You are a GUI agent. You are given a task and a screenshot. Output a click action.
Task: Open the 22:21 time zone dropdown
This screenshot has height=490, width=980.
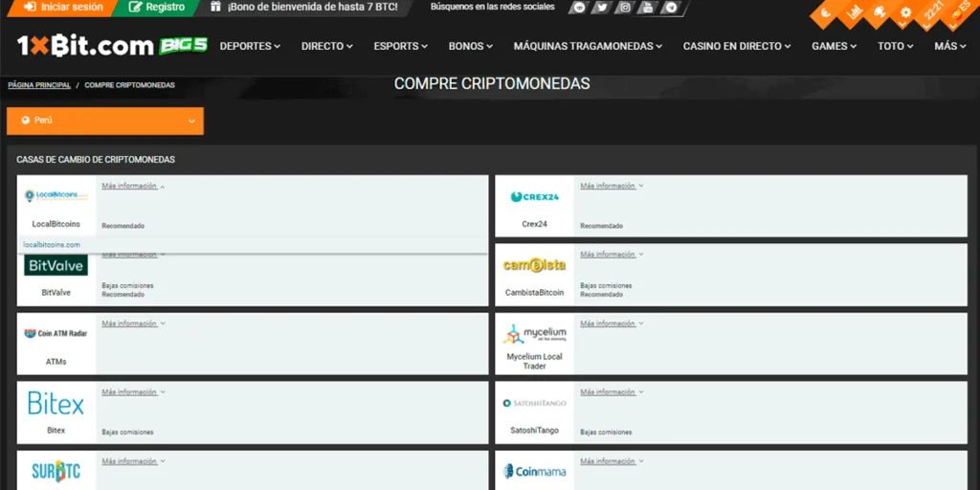tap(931, 13)
